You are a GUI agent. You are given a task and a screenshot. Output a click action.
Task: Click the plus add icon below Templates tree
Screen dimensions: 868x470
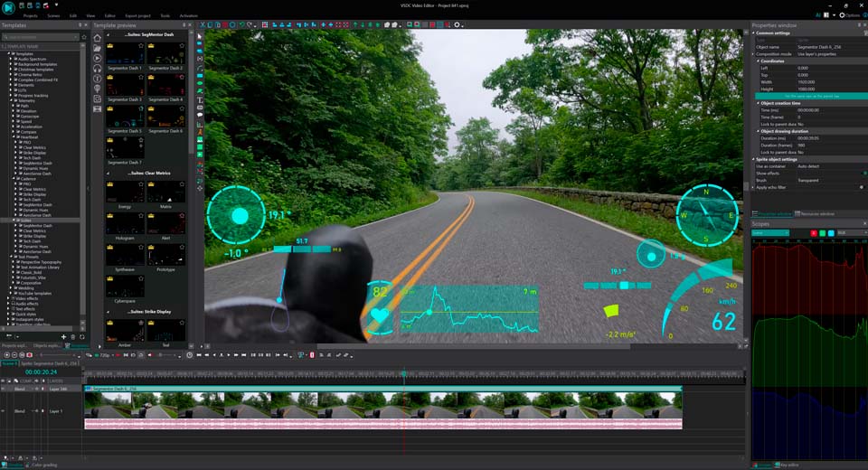[x=63, y=336]
